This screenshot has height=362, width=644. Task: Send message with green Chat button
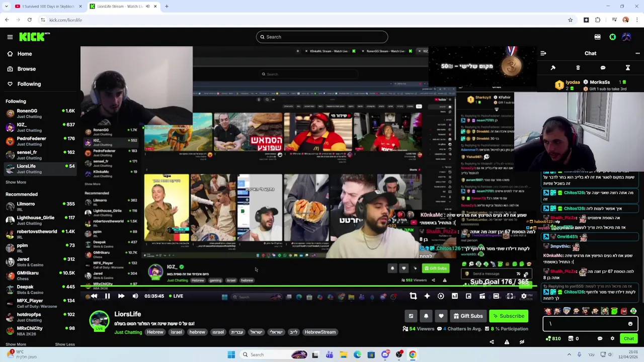(629, 339)
